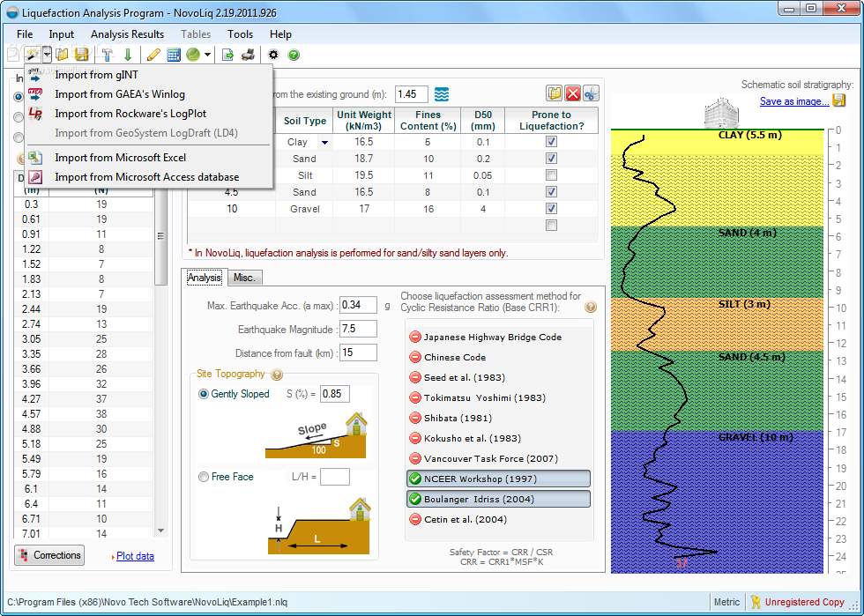Viewport: 864px width, 616px height.
Task: Open the import wizard dropdown arrow
Action: click(x=47, y=54)
